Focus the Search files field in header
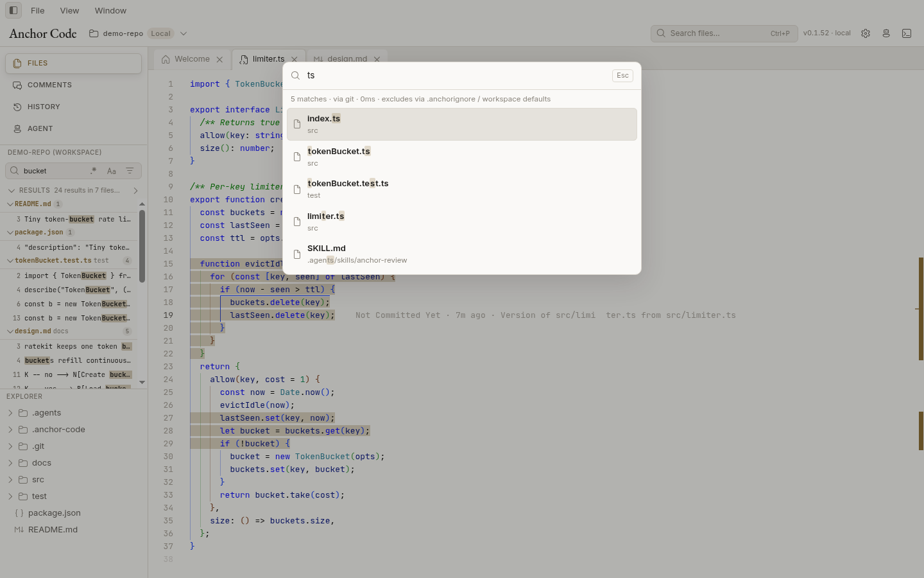 tap(724, 33)
